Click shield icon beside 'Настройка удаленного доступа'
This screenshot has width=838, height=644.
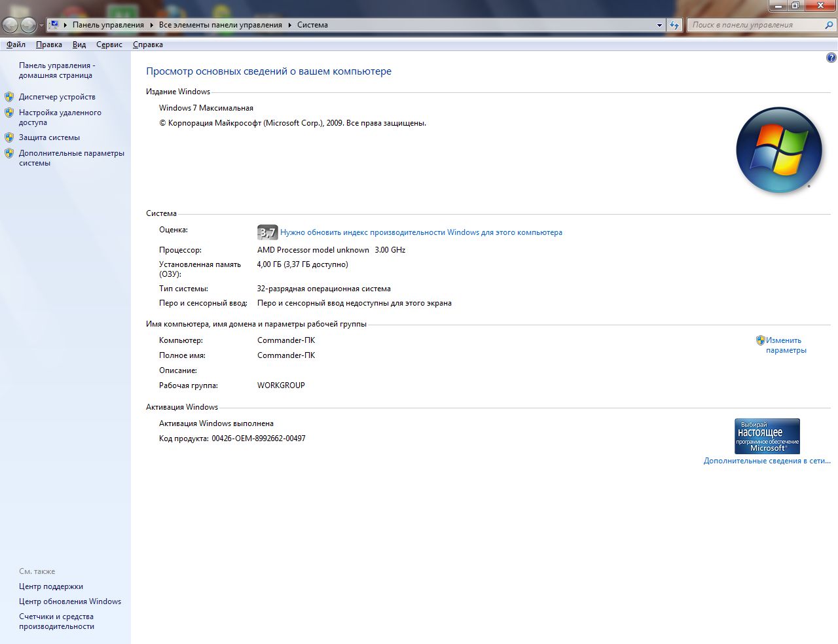[9, 113]
